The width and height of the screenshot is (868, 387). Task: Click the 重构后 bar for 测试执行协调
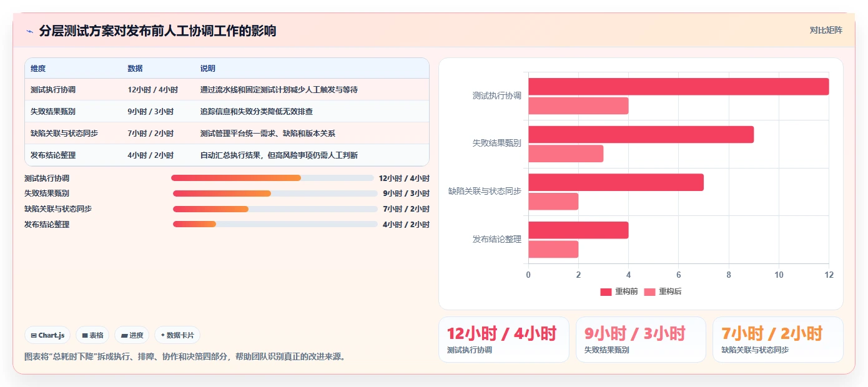pos(578,105)
